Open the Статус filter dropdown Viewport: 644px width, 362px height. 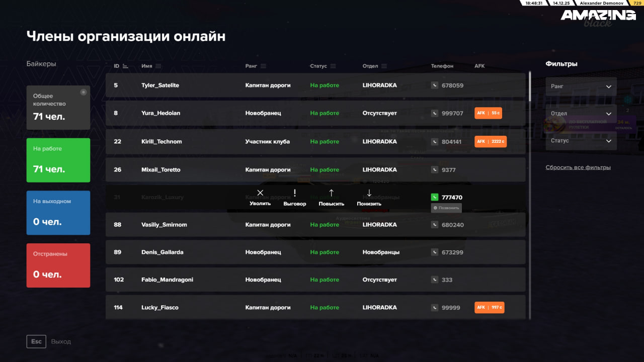[x=581, y=141]
